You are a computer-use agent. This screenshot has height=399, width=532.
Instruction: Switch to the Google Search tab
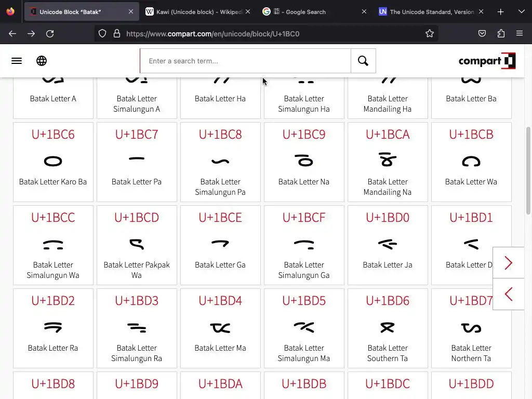(x=315, y=11)
